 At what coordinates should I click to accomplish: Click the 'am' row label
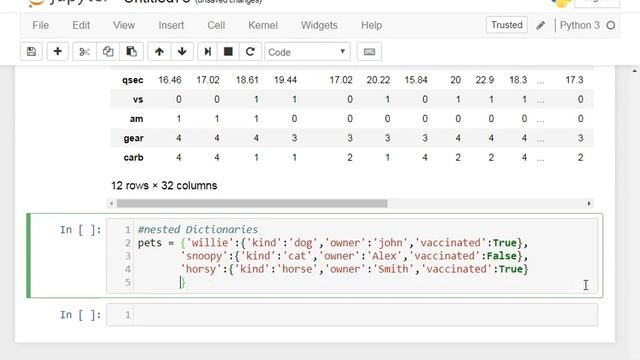(x=136, y=119)
